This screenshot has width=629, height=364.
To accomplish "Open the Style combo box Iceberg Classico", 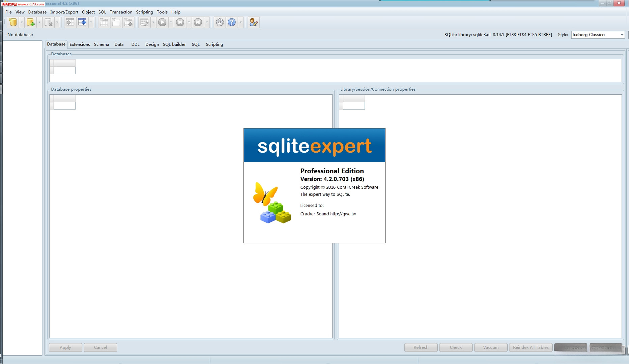I will point(598,35).
